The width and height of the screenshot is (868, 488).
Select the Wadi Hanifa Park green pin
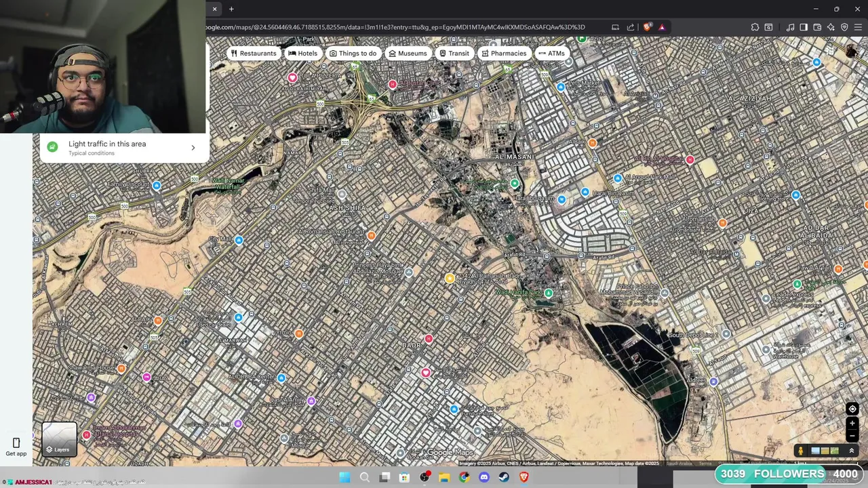click(x=549, y=293)
